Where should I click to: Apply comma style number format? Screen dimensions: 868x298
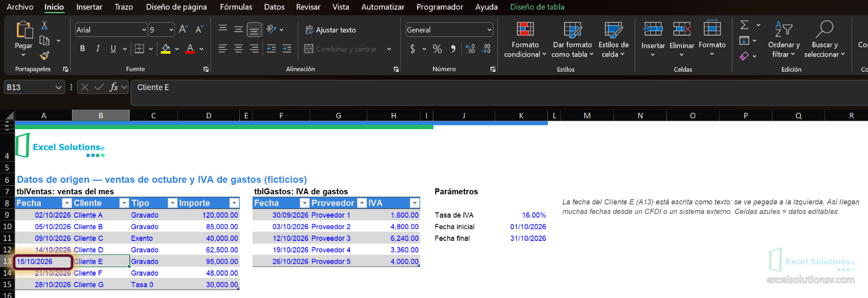click(453, 49)
